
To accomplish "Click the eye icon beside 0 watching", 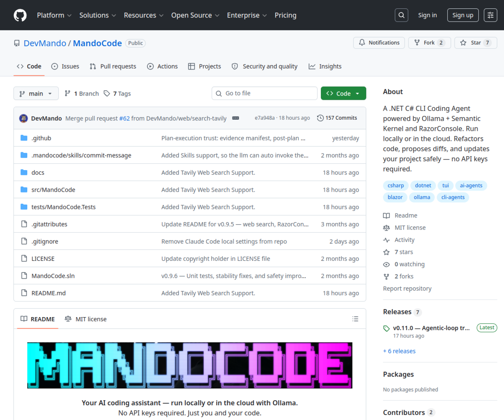I will coord(386,264).
